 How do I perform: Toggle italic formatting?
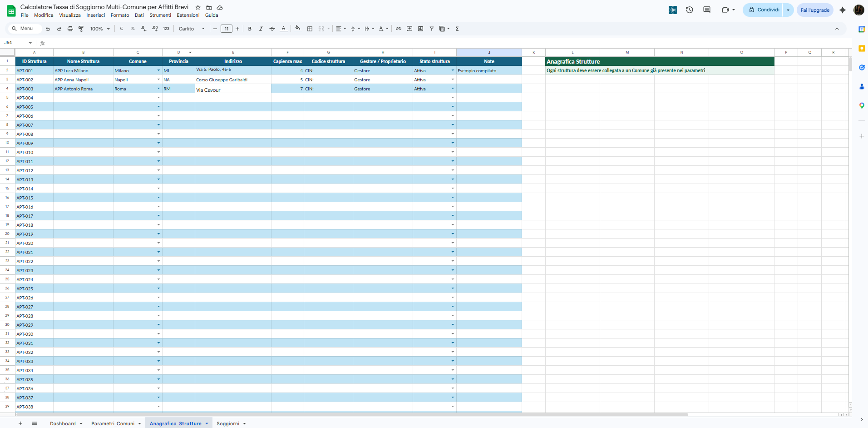[261, 29]
